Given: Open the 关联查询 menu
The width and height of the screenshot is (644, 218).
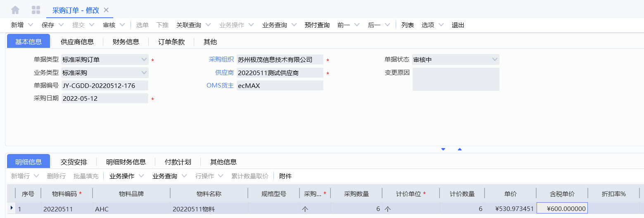Looking at the screenshot, I should pyautogui.click(x=189, y=25).
